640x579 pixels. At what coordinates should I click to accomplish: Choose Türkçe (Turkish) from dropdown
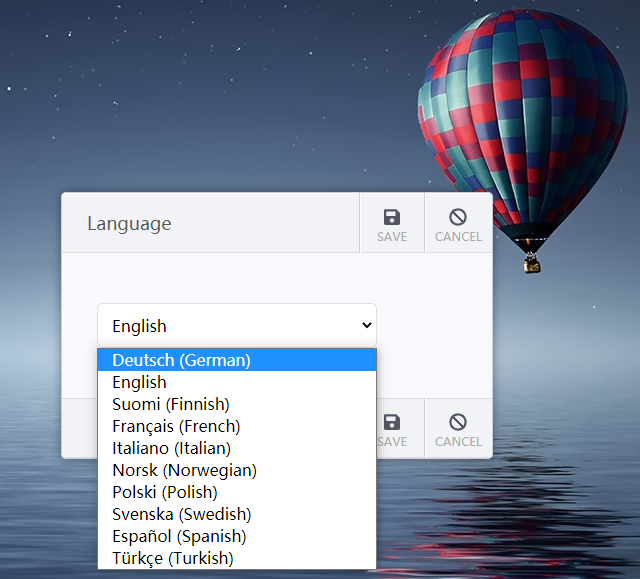(x=237, y=558)
